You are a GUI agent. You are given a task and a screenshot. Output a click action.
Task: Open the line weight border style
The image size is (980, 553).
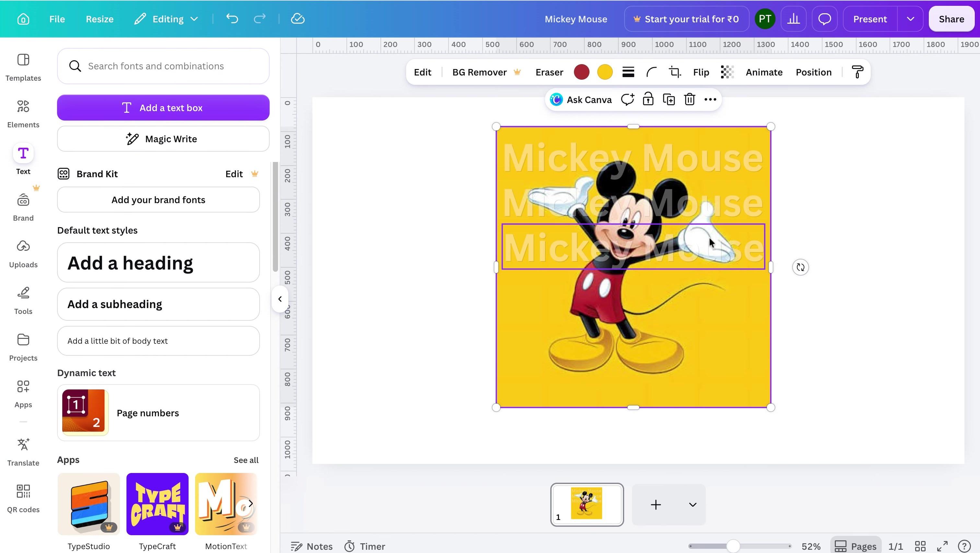628,72
